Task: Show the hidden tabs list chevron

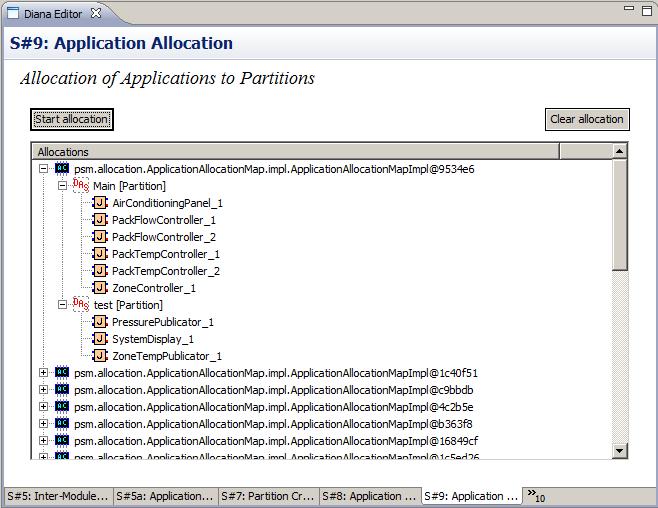Action: [x=536, y=496]
